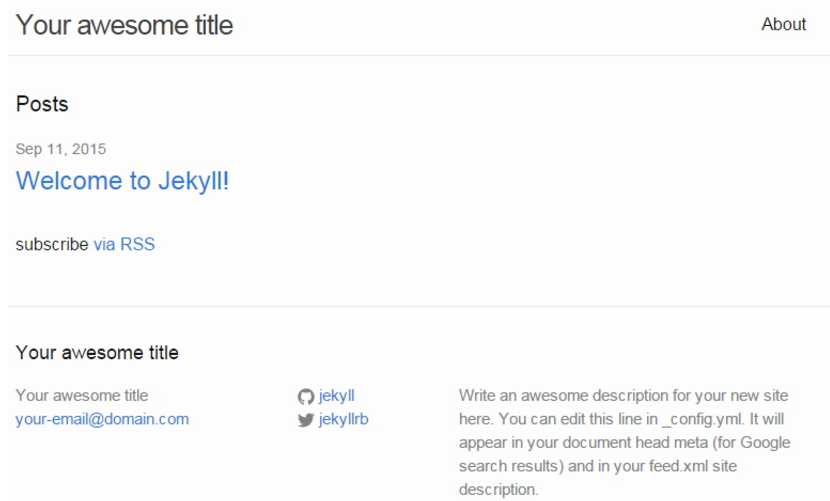Open the Welcome to Jekyll! post

122,181
